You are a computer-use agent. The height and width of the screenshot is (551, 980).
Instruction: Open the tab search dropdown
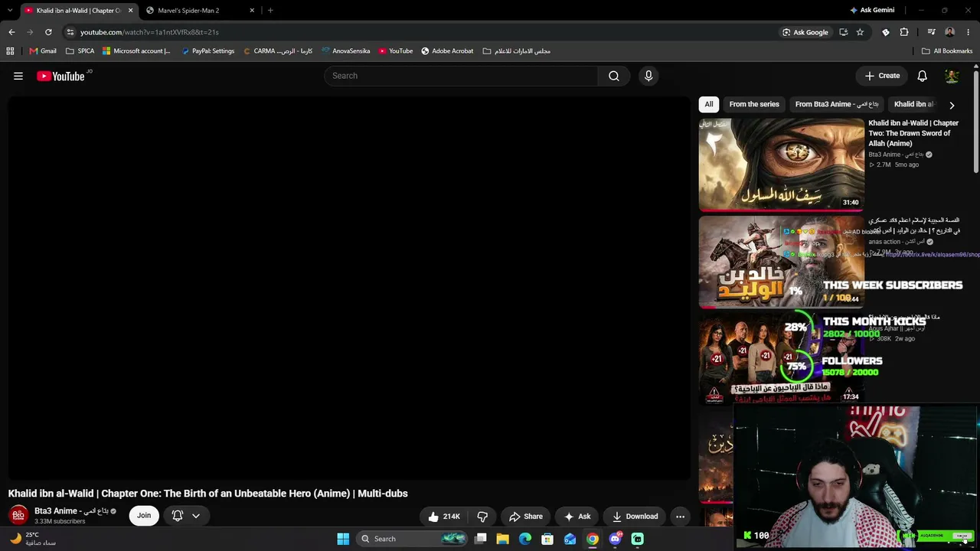[10, 10]
